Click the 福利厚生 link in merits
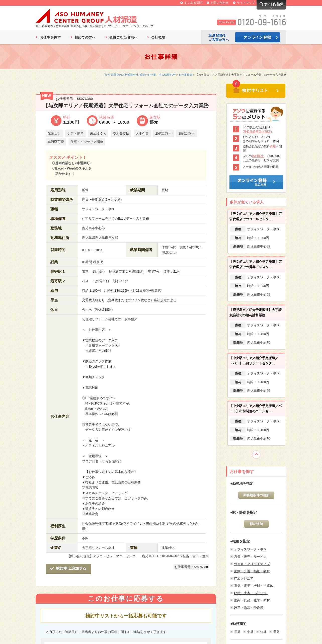 click(258, 156)
